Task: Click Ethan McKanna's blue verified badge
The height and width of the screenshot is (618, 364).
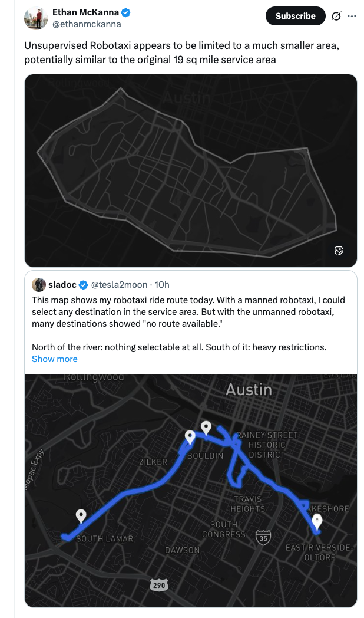Action: pos(126,12)
